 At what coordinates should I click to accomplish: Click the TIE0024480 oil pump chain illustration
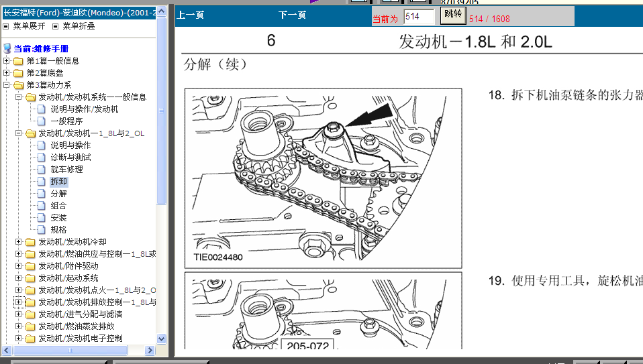tap(323, 178)
